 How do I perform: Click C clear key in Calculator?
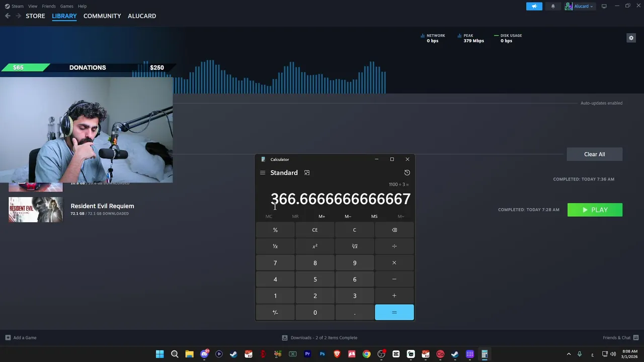(355, 230)
